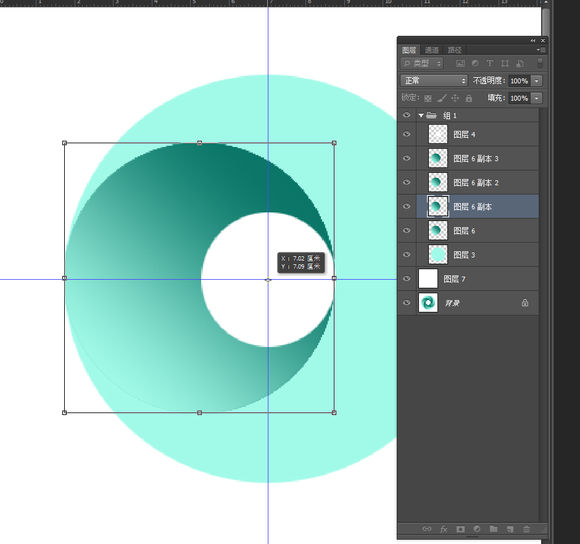Click the link layers icon
The width and height of the screenshot is (580, 544).
coord(427,529)
